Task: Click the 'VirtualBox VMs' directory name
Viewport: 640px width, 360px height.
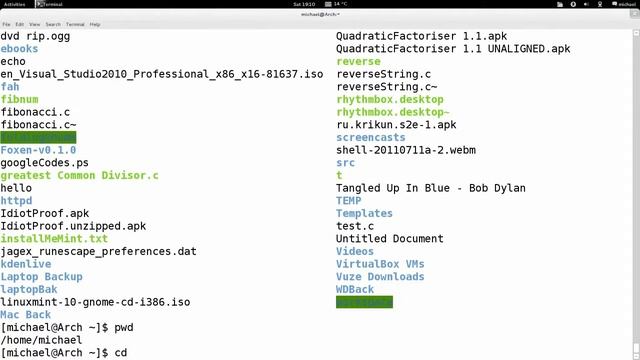Action: click(x=380, y=264)
